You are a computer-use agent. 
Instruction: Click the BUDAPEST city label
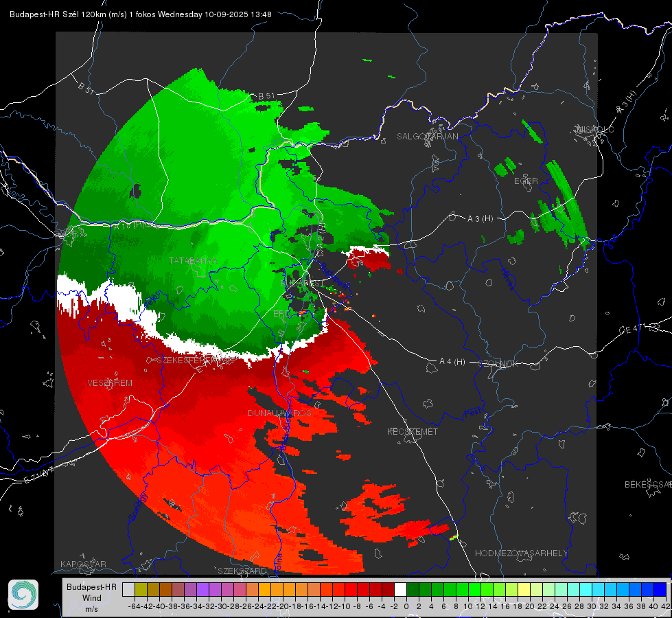pos(302,283)
